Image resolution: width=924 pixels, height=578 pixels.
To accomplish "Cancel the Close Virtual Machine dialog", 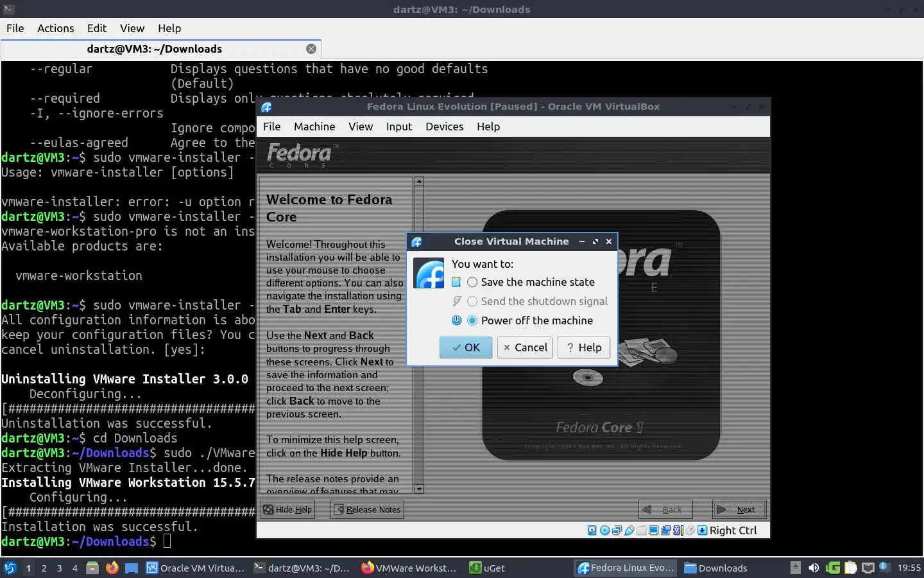I will (525, 347).
